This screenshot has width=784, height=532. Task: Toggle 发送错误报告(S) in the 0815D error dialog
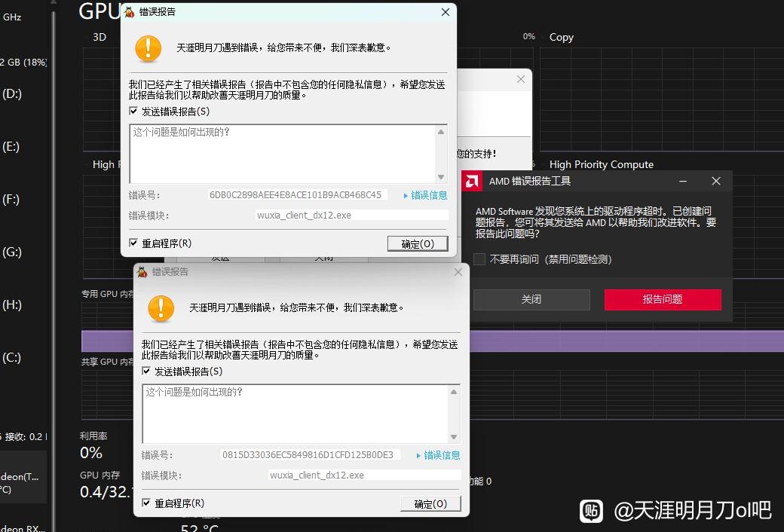146,371
